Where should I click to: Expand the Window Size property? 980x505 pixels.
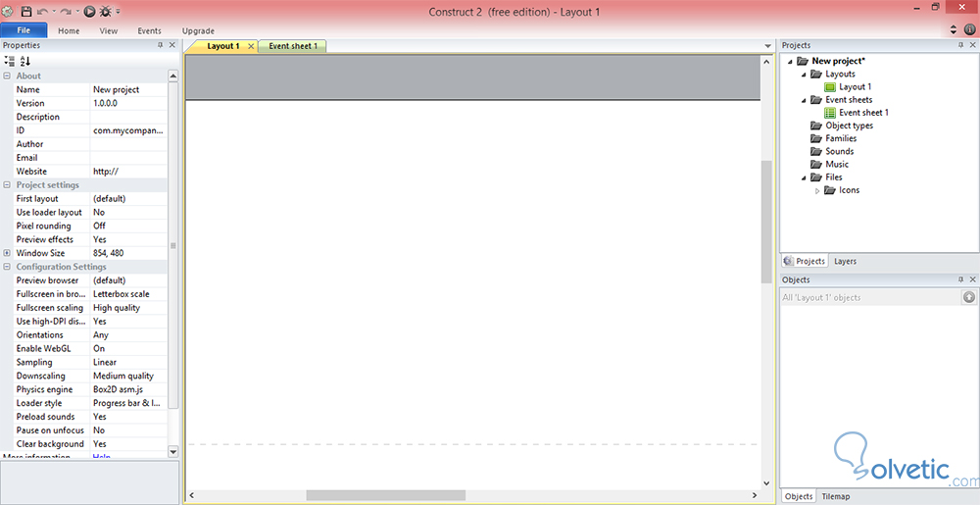point(7,253)
